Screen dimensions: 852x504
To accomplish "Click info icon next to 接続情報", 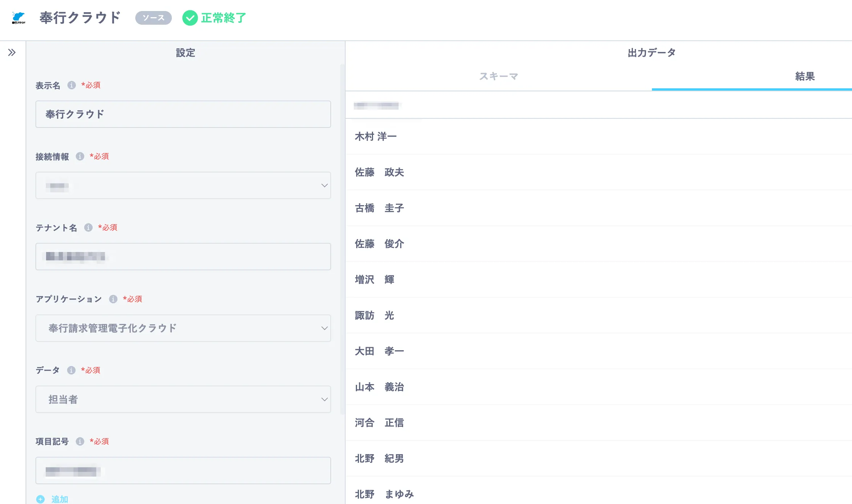I will [80, 156].
